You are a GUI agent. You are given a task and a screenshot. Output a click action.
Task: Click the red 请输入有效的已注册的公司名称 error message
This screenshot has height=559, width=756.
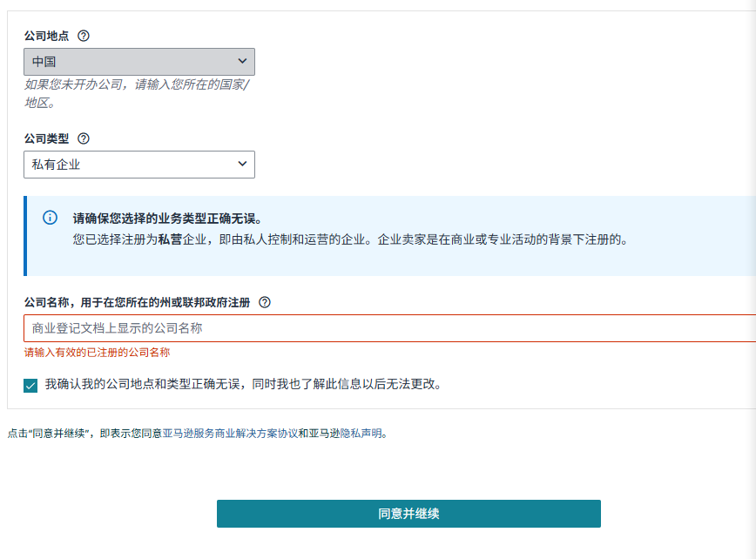click(x=97, y=353)
